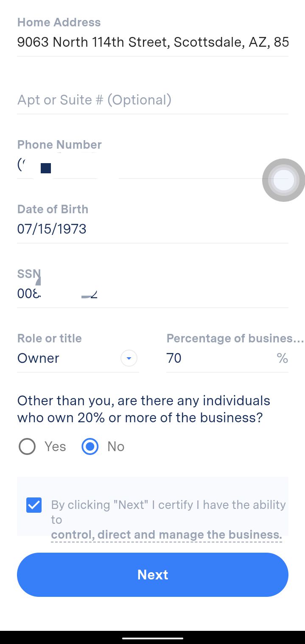This screenshot has height=644, width=305.
Task: Select the Yes radio button
Action: click(x=27, y=446)
